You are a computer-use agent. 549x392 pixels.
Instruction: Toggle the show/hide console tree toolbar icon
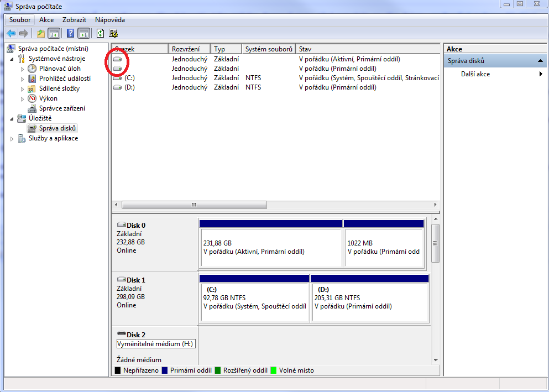coord(54,34)
